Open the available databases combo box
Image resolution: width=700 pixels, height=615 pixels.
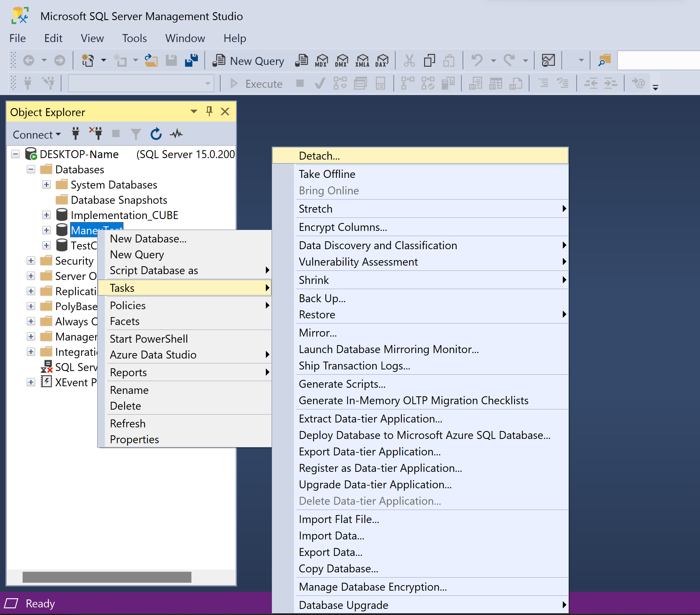(141, 83)
